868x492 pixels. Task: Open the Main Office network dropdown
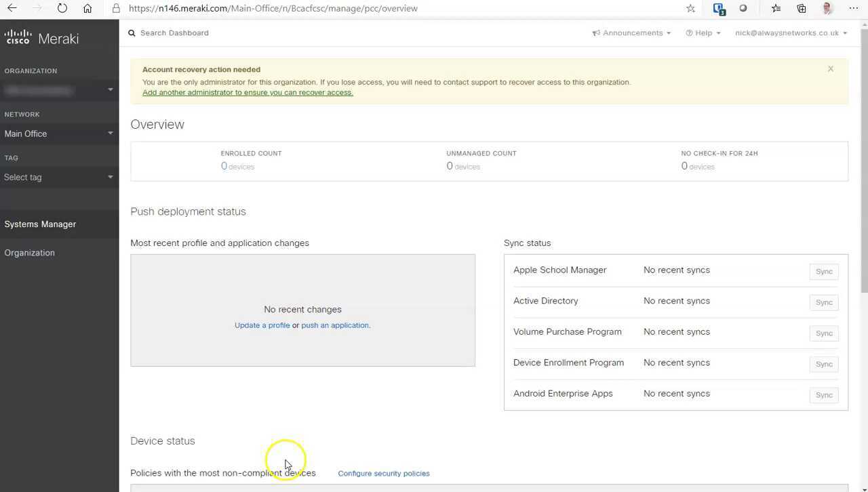(x=58, y=134)
